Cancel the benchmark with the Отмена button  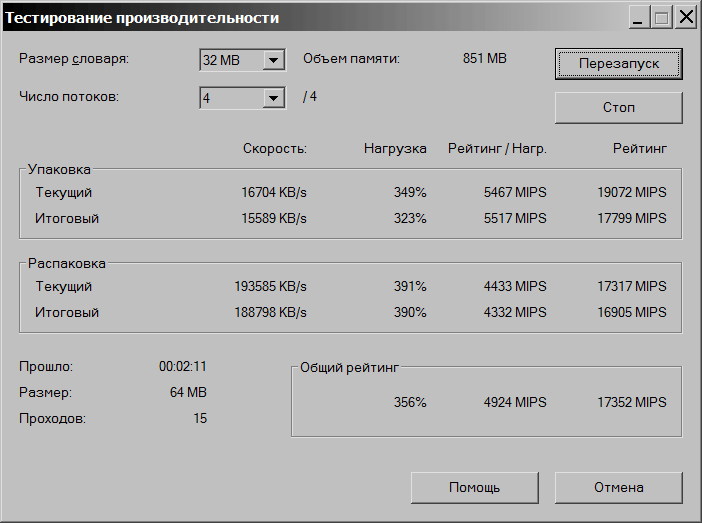pos(618,488)
